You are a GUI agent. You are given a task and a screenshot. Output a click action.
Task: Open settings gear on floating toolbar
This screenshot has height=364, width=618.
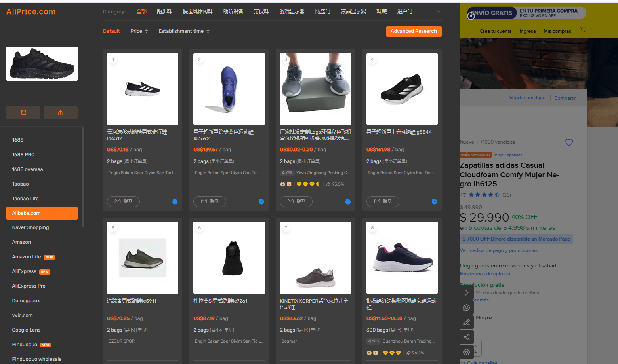pos(467,352)
